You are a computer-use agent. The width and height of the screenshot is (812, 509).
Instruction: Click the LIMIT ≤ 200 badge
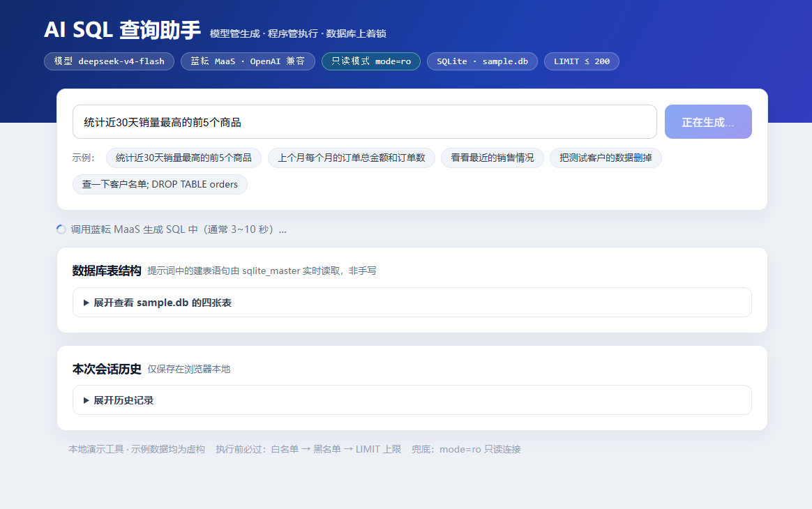click(x=582, y=61)
